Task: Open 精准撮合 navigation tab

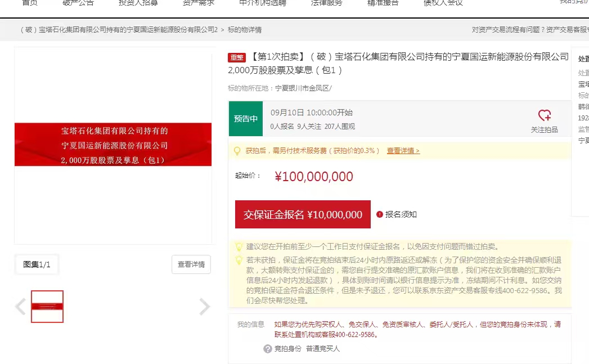Action: (x=383, y=3)
